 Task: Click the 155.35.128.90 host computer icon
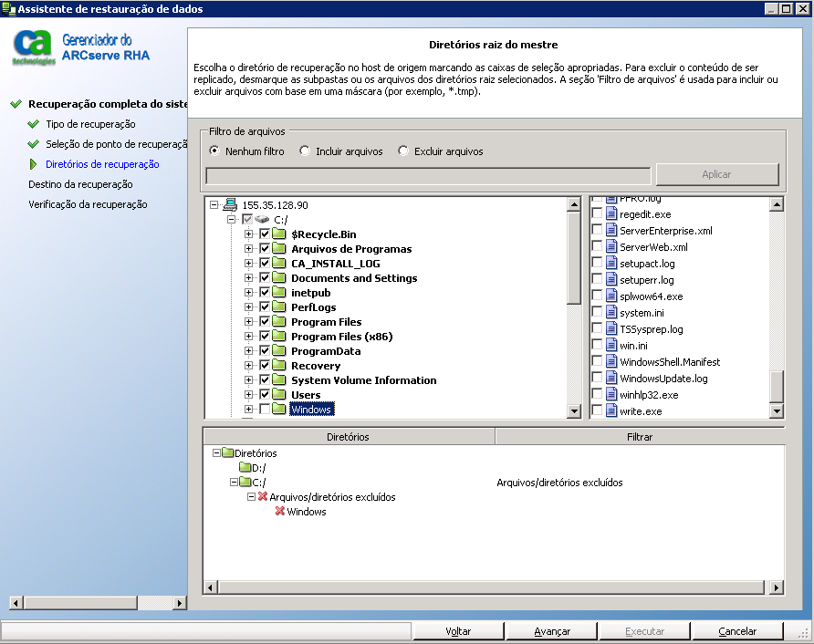tap(231, 205)
